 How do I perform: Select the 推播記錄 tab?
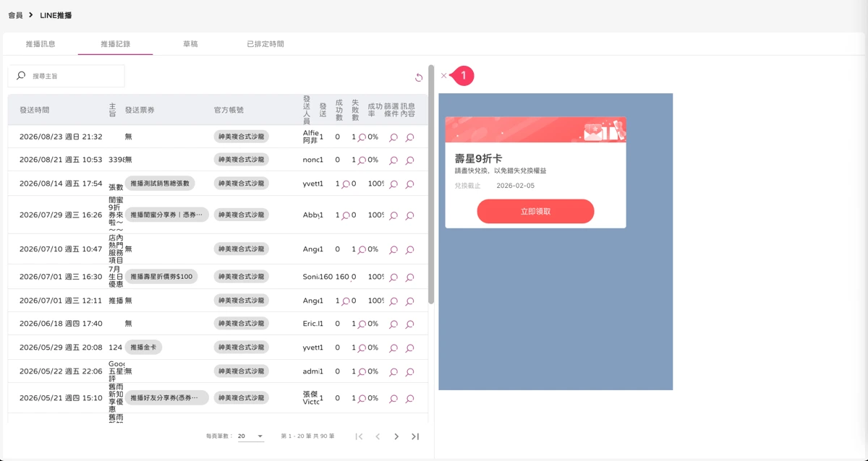[116, 44]
